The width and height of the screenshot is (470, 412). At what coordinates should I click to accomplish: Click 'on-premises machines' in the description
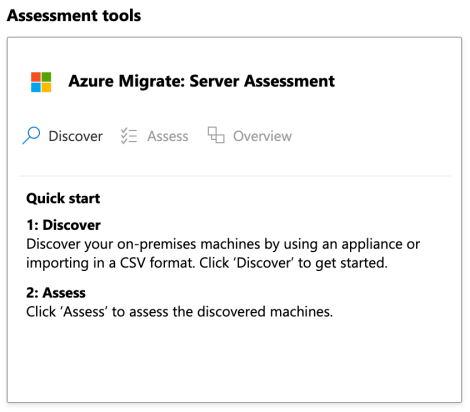189,244
